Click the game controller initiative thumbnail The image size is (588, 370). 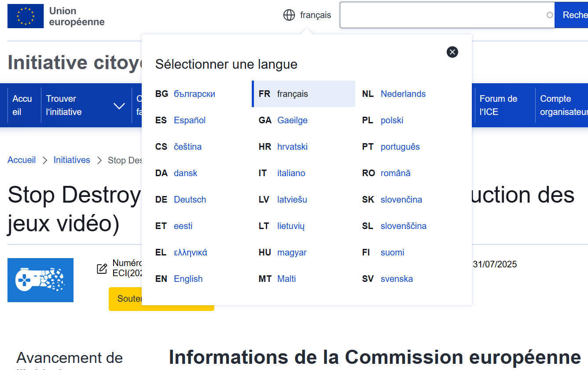click(x=40, y=280)
